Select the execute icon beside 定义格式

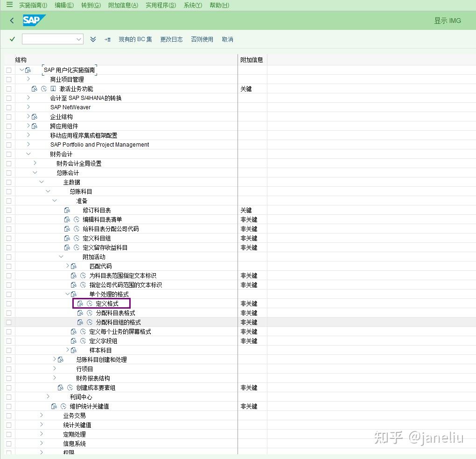click(x=89, y=304)
